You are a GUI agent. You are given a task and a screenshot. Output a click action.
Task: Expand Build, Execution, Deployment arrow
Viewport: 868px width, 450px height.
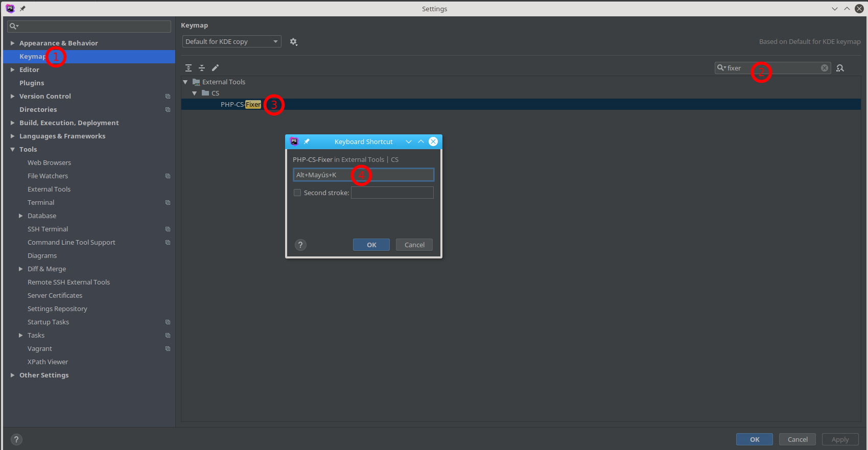coord(13,123)
